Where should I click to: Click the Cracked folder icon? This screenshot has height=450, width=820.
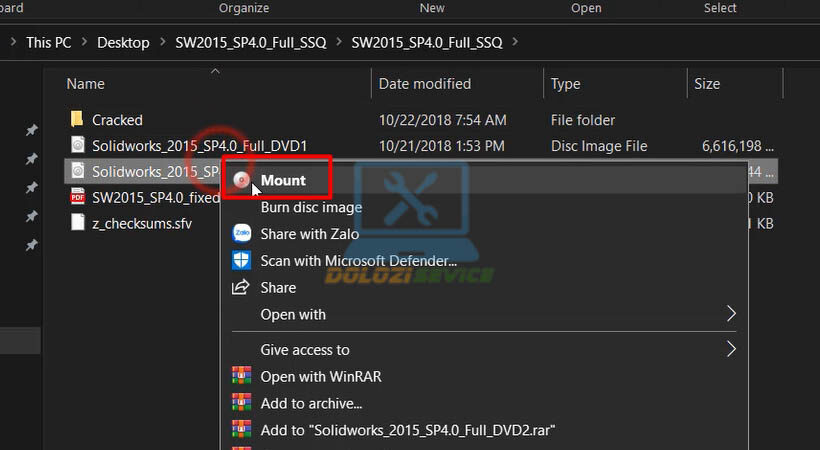78,120
